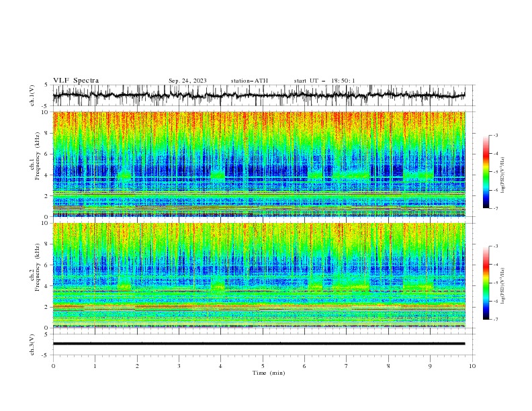The image size is (532, 411).
Task: Click time-axis tick label "5" below ch.3
Action: click(x=263, y=366)
